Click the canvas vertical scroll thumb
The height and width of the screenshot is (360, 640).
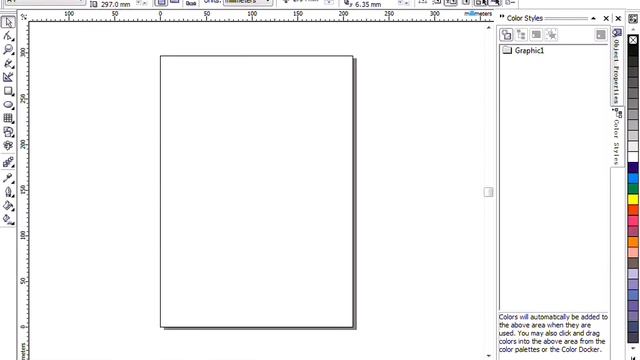489,192
